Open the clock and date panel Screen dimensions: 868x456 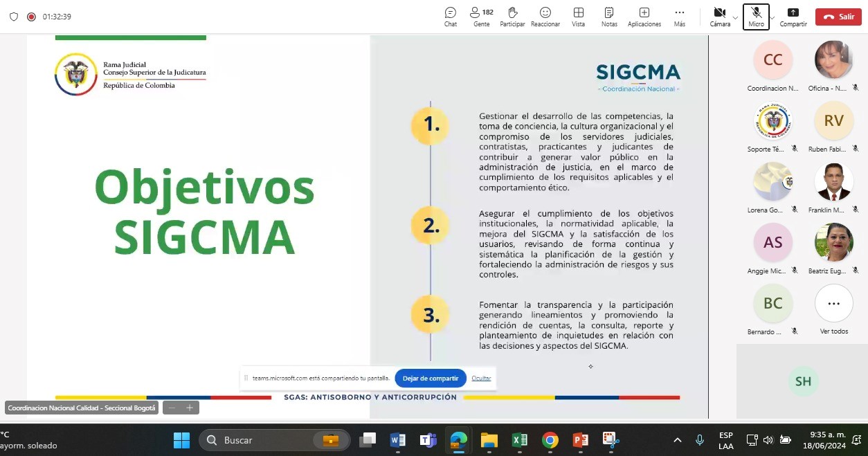(x=826, y=440)
